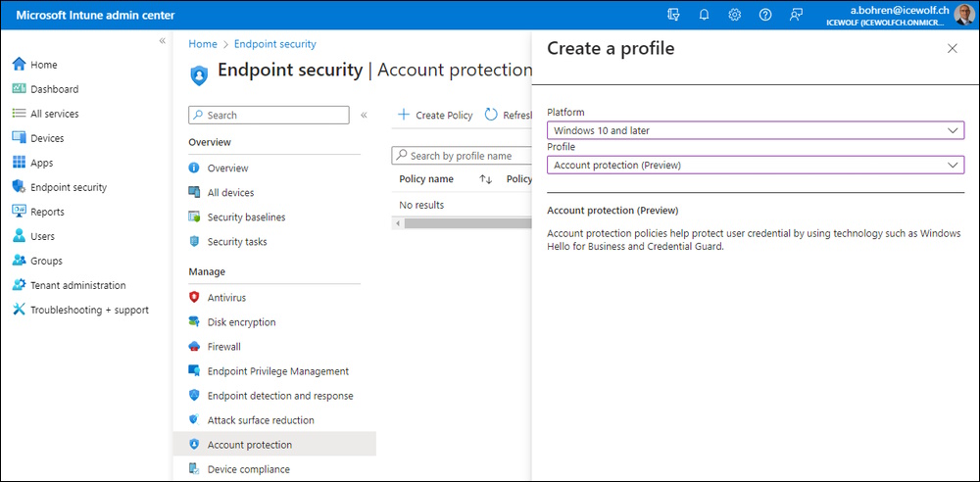Click the Home breadcrumb link
980x482 pixels.
point(203,44)
